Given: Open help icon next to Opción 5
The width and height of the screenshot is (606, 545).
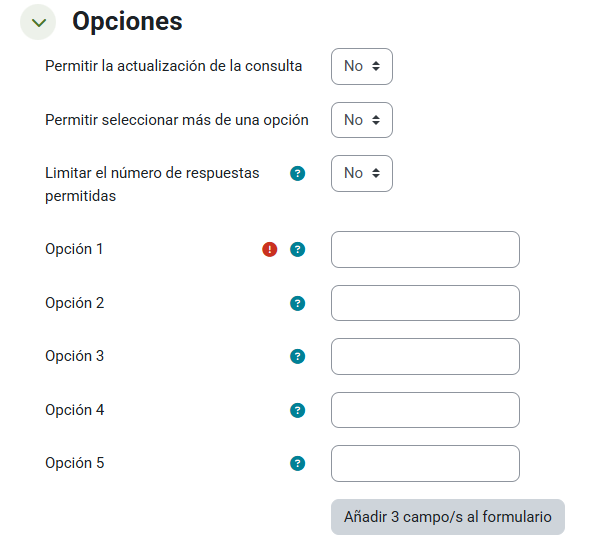Looking at the screenshot, I should [297, 463].
